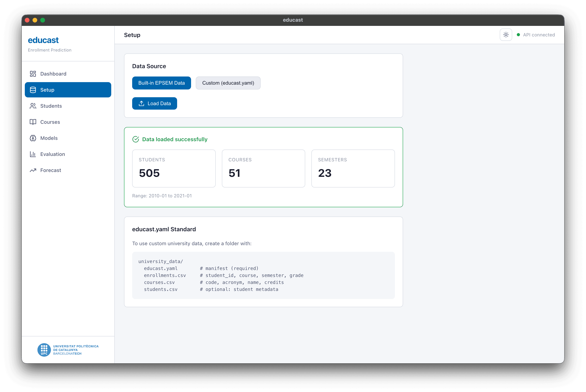Click the Dashboard grid icon in sidebar
Screen dimensions: 586x392
33,74
